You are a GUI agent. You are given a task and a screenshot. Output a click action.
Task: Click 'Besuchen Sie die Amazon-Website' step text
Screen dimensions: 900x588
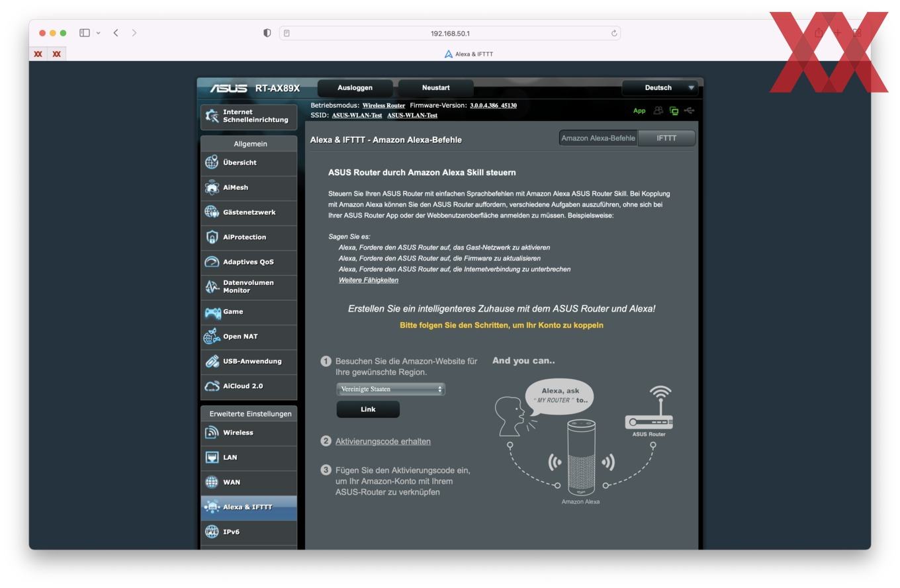tap(406, 367)
